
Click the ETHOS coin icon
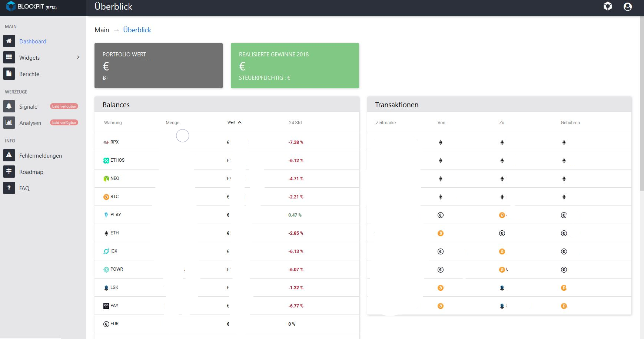coord(106,161)
